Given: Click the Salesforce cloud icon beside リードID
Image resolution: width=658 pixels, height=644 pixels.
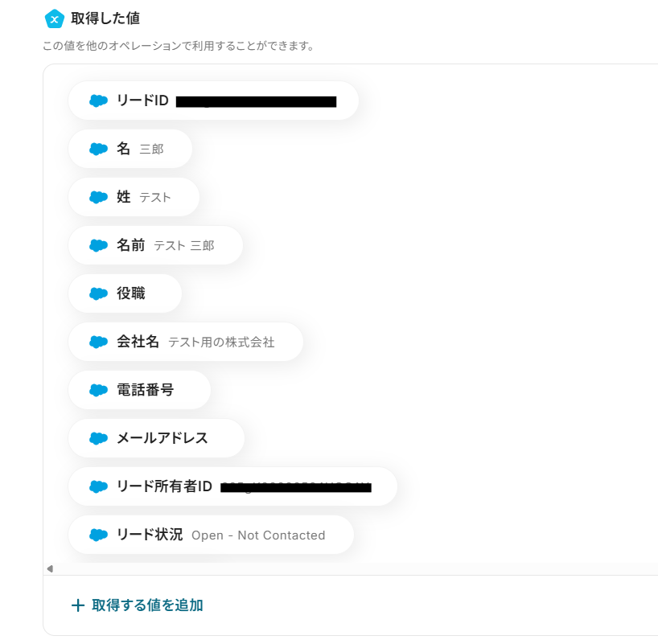Looking at the screenshot, I should coord(98,100).
